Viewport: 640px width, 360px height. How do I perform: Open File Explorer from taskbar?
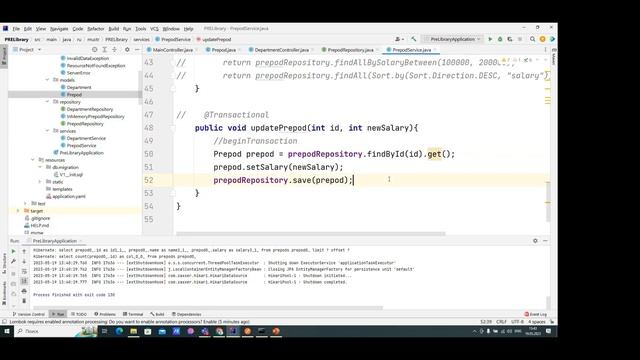[x=133, y=331]
